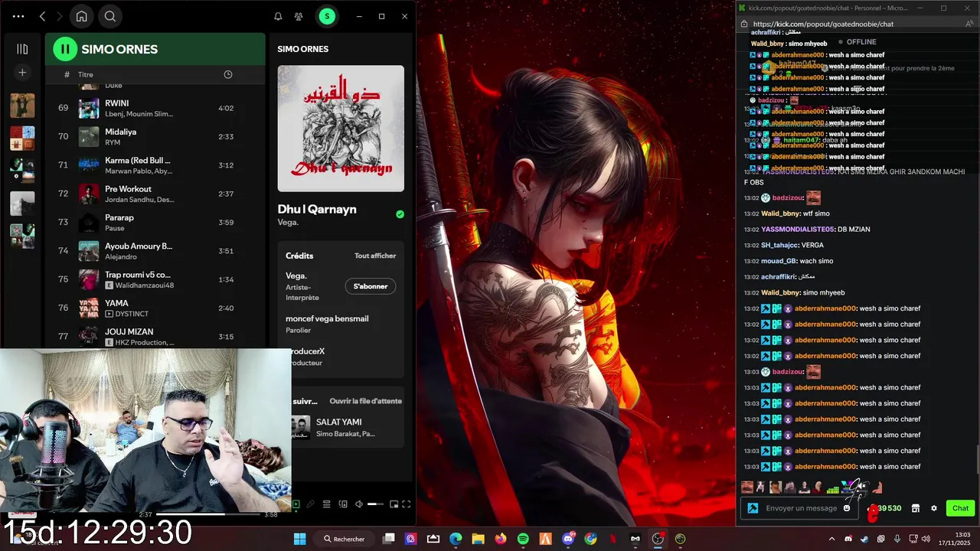Image resolution: width=980 pixels, height=551 pixels.
Task: Open File Explorer from taskbar
Action: click(478, 539)
